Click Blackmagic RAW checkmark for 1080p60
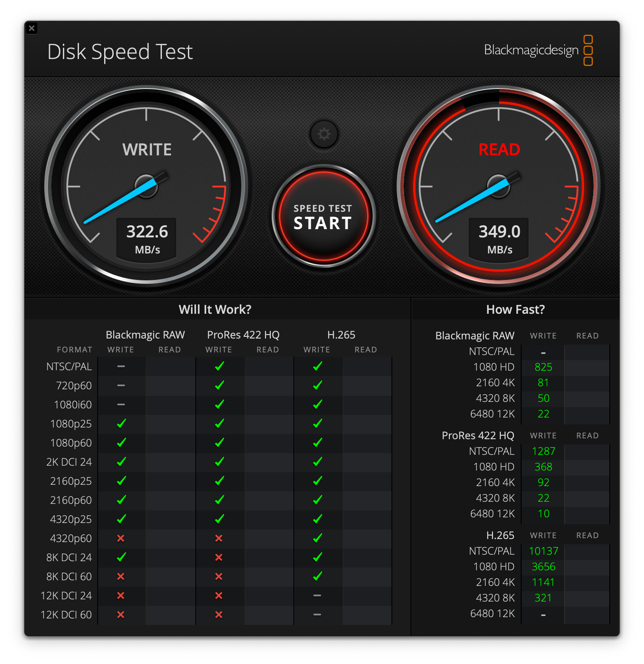Viewport: 644px width, 664px height. click(122, 442)
